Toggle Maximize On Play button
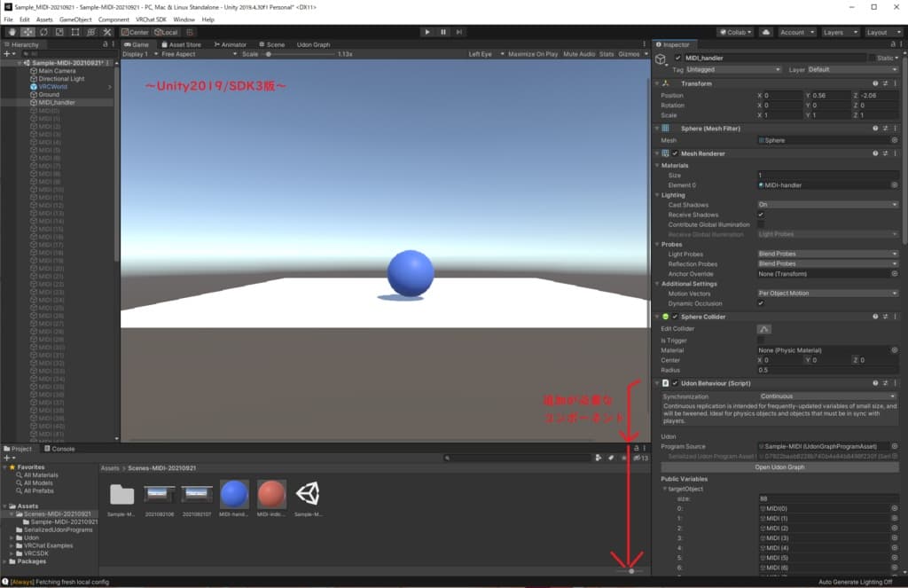This screenshot has width=908, height=588. pyautogui.click(x=533, y=54)
